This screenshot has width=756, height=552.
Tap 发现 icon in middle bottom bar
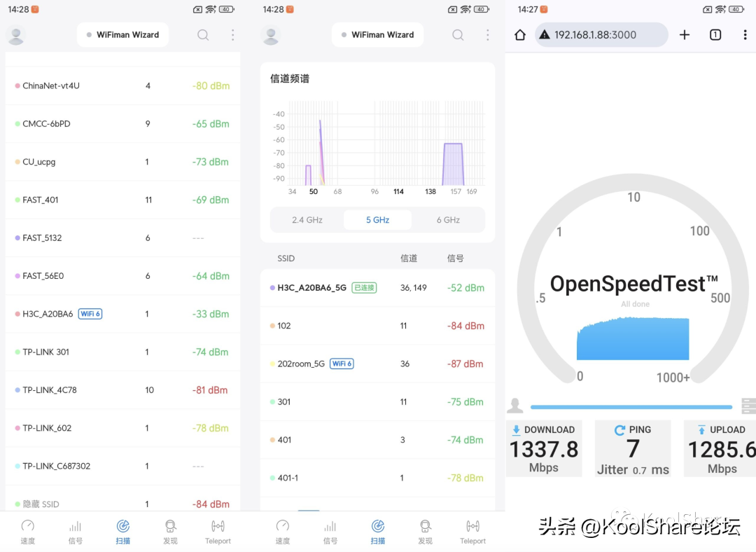click(x=426, y=526)
